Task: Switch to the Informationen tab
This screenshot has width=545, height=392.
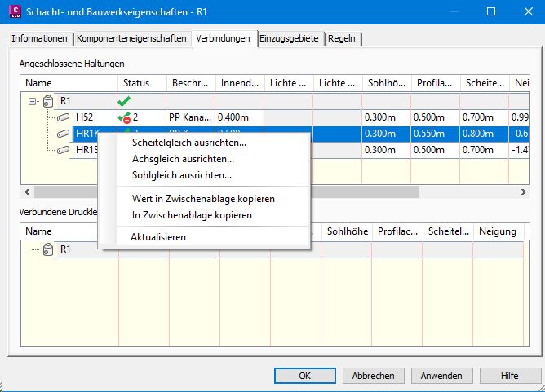Action: [40, 38]
